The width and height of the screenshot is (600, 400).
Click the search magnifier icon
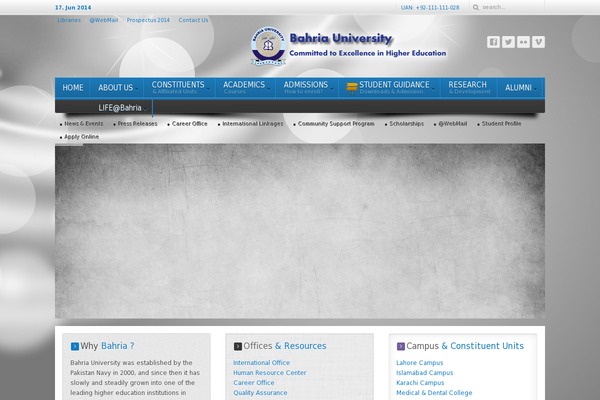pos(476,7)
